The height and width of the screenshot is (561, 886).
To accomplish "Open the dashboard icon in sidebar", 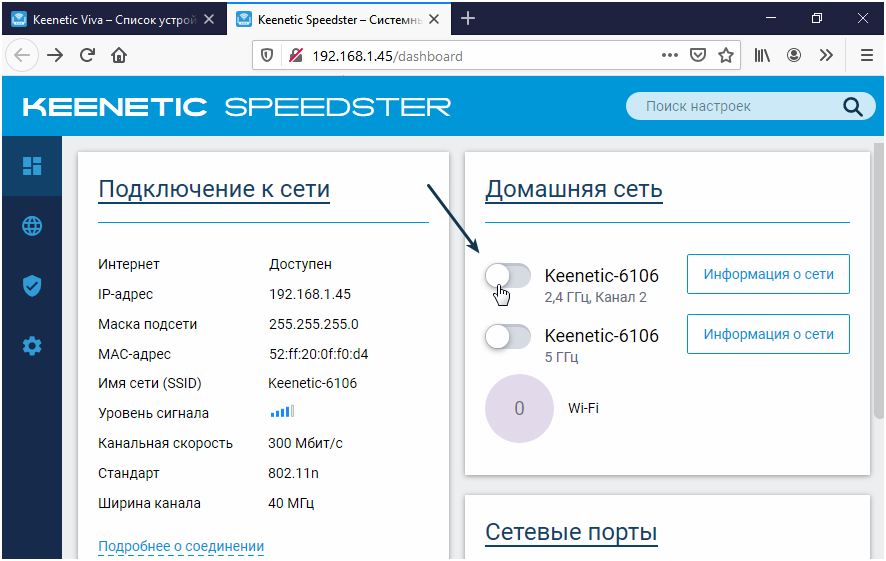I will (x=32, y=166).
